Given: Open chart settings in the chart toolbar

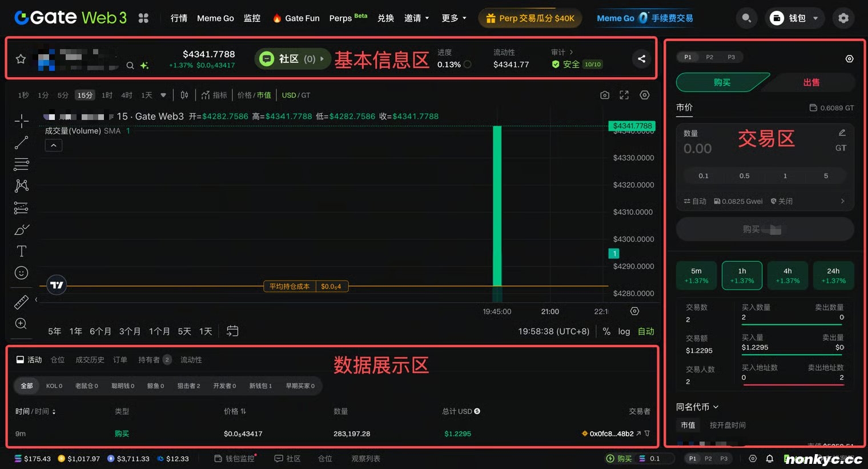Looking at the screenshot, I should [x=645, y=95].
